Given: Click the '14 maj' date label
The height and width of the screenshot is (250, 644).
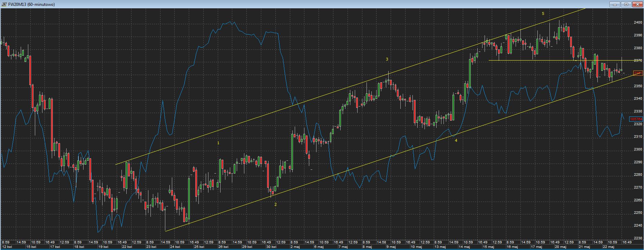Looking at the screenshot, I should pos(464,247).
